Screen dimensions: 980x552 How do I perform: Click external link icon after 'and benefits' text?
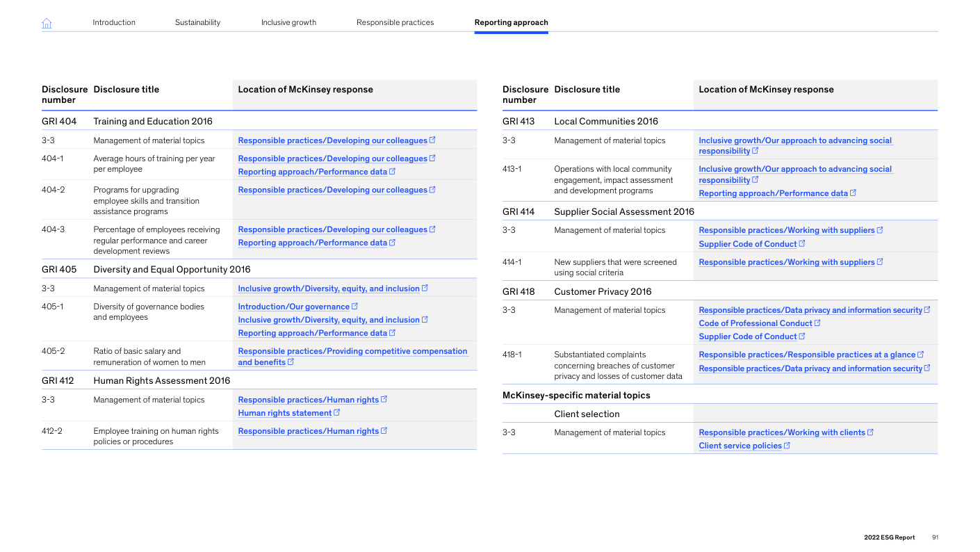(x=291, y=362)
